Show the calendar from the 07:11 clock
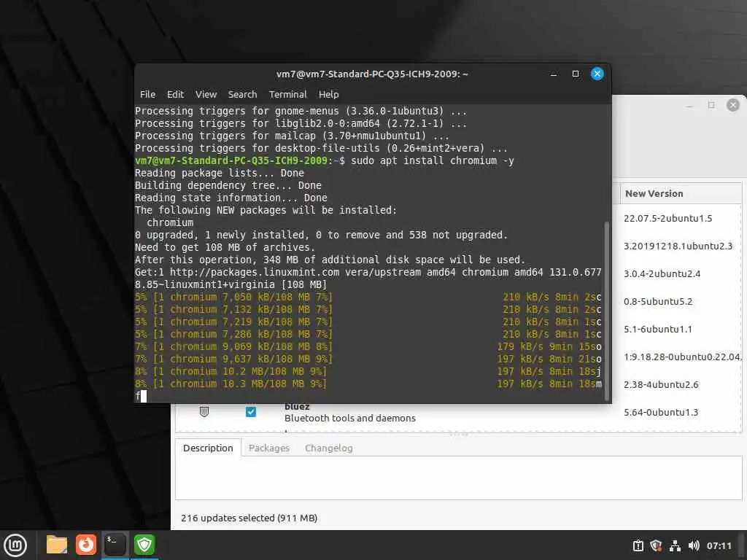This screenshot has height=560, width=747. [x=719, y=545]
